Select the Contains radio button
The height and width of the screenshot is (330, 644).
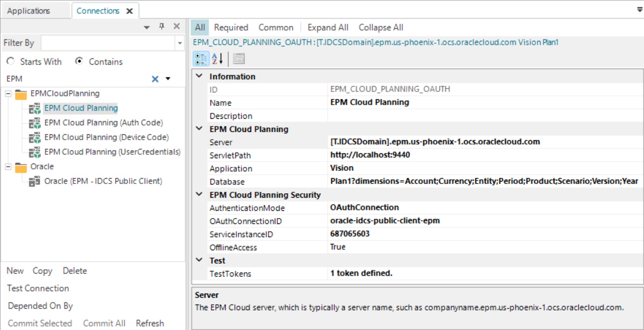coord(79,61)
